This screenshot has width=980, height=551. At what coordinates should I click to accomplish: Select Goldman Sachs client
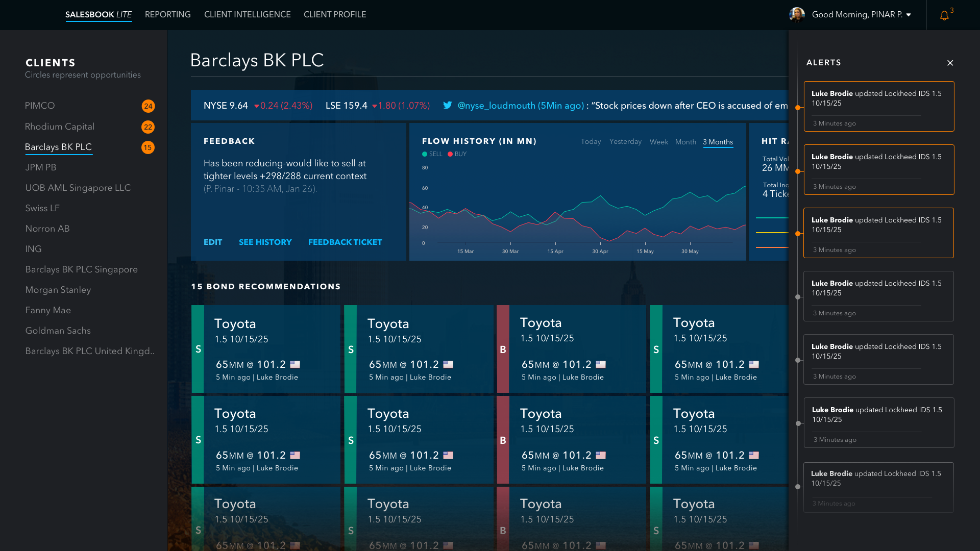coord(58,331)
